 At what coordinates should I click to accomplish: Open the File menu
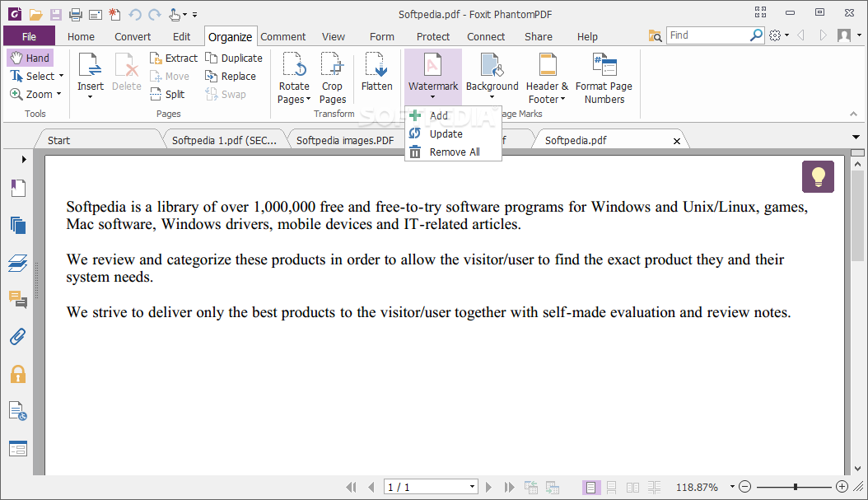tap(30, 36)
